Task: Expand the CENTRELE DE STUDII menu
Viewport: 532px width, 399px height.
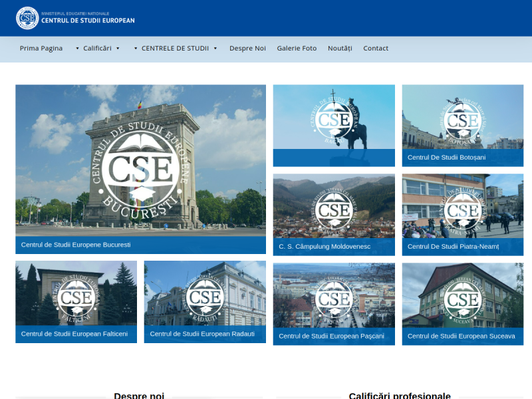Action: [x=175, y=48]
